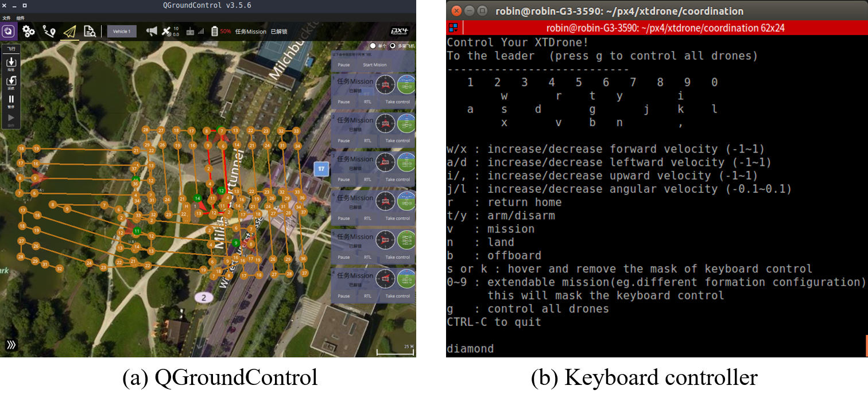868x405 pixels.
Task: Click the 'r : return home' terminal line
Action: coord(504,202)
